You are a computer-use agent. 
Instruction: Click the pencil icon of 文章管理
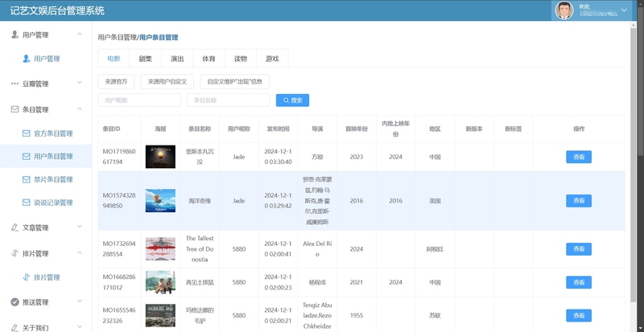(14, 227)
